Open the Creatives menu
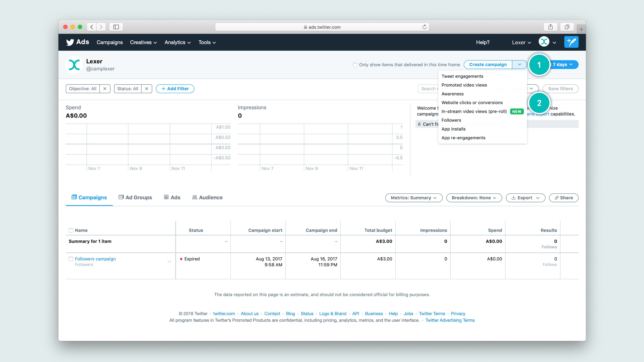The image size is (644, 362). (x=143, y=42)
